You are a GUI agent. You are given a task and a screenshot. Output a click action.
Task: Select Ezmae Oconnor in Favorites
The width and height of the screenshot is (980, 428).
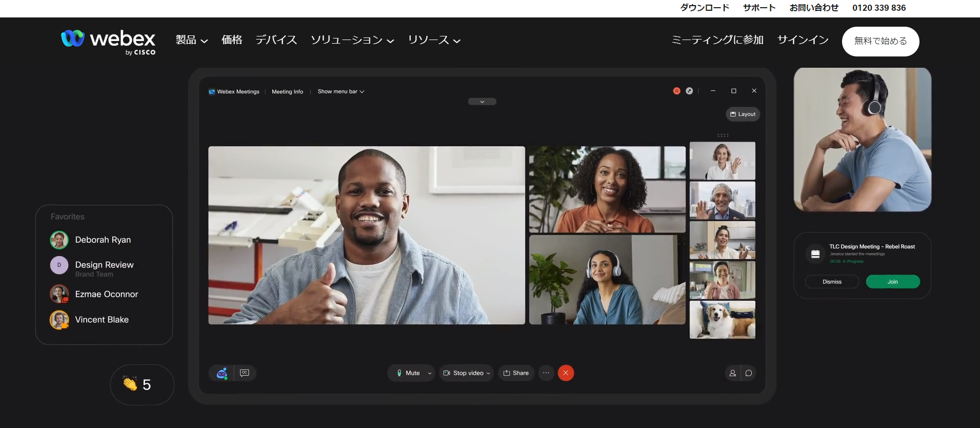(x=107, y=294)
